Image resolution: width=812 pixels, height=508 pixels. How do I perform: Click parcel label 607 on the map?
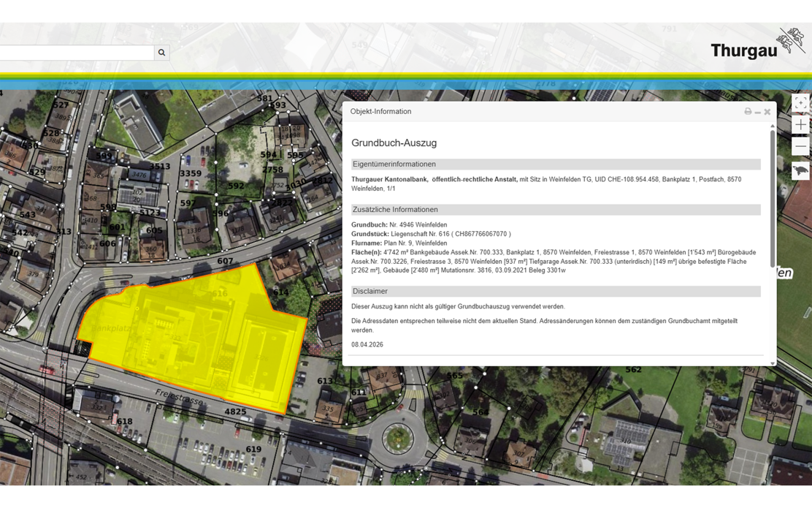pyautogui.click(x=225, y=261)
